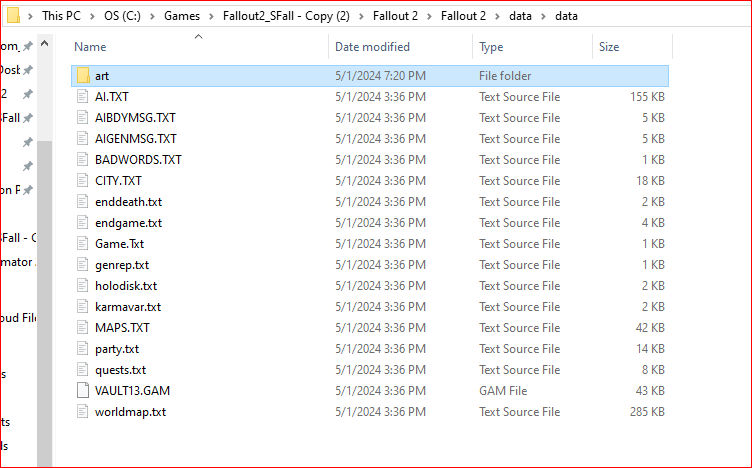Select the karmavar.txt file name
The height and width of the screenshot is (468, 752).
[x=128, y=306]
